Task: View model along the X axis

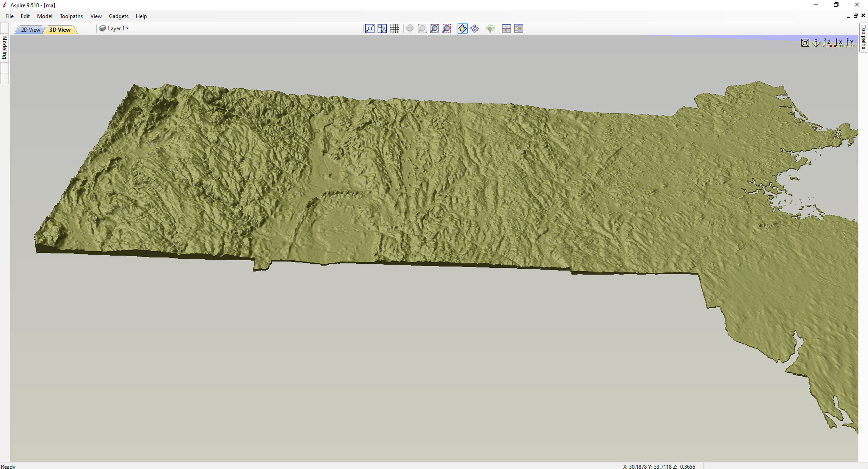Action: tap(839, 43)
